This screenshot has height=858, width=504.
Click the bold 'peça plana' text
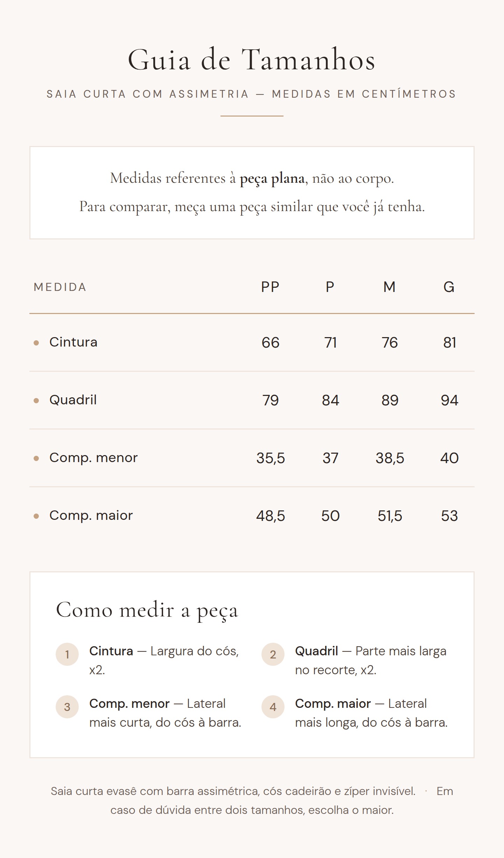tap(272, 179)
